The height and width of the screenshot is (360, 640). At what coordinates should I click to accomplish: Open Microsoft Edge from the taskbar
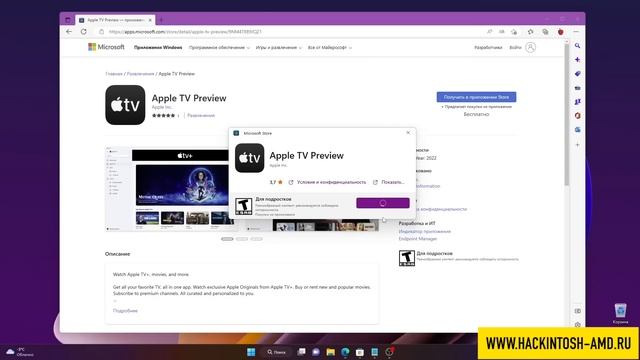coord(345,352)
